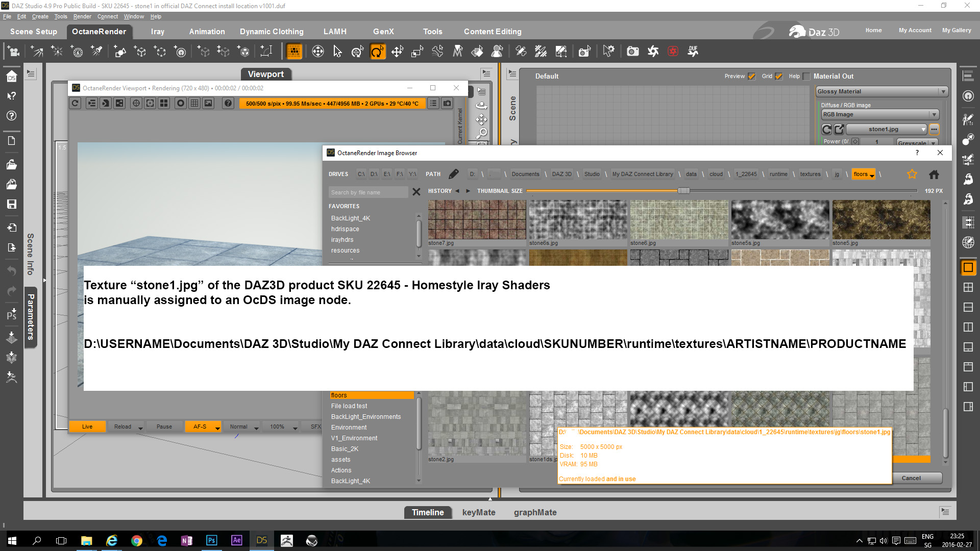Click the thumbnail size slider handle
The height and width of the screenshot is (551, 980).
(683, 191)
